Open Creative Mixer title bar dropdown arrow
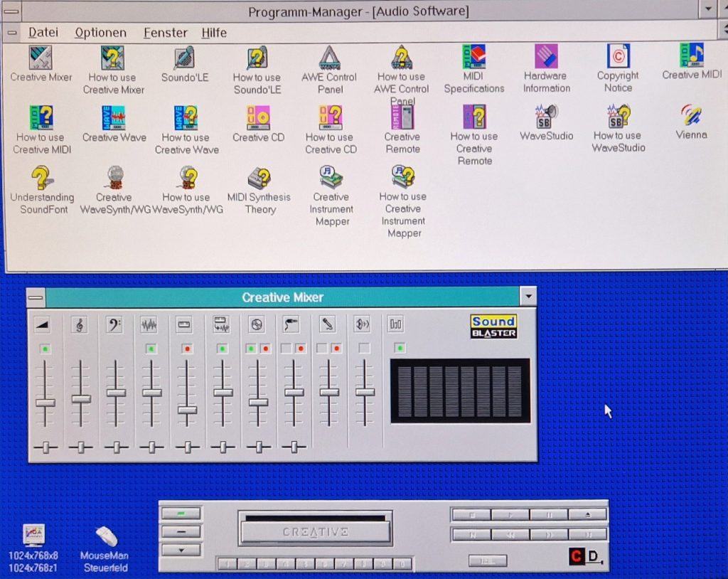 [x=528, y=297]
